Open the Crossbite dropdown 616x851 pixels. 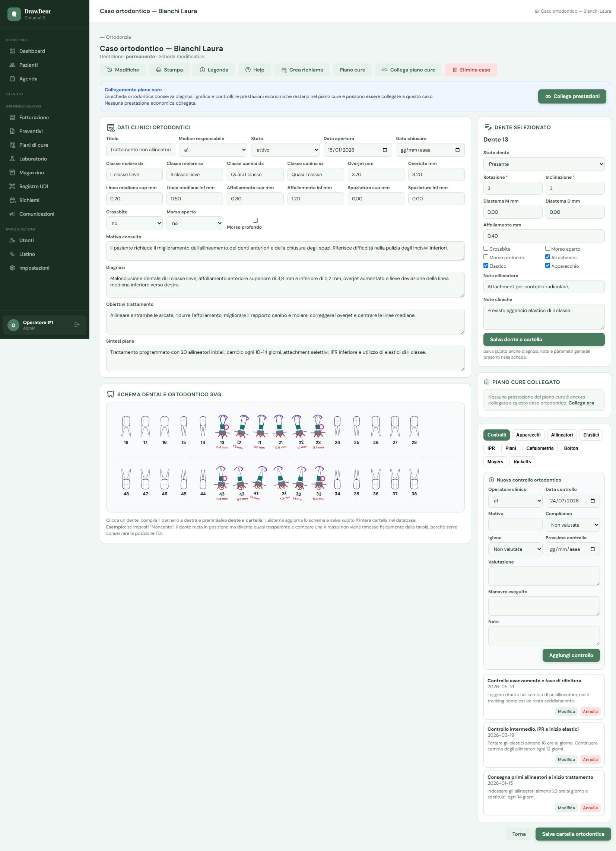tap(134, 223)
